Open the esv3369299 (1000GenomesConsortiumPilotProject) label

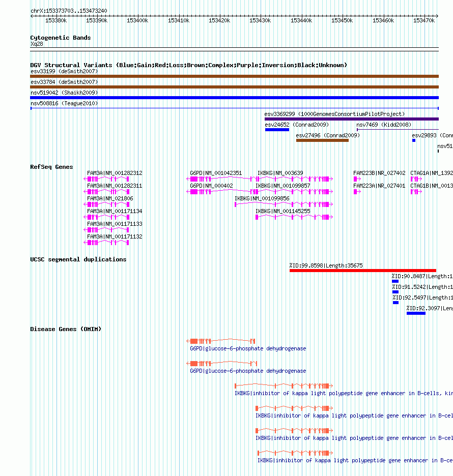pyautogui.click(x=334, y=114)
